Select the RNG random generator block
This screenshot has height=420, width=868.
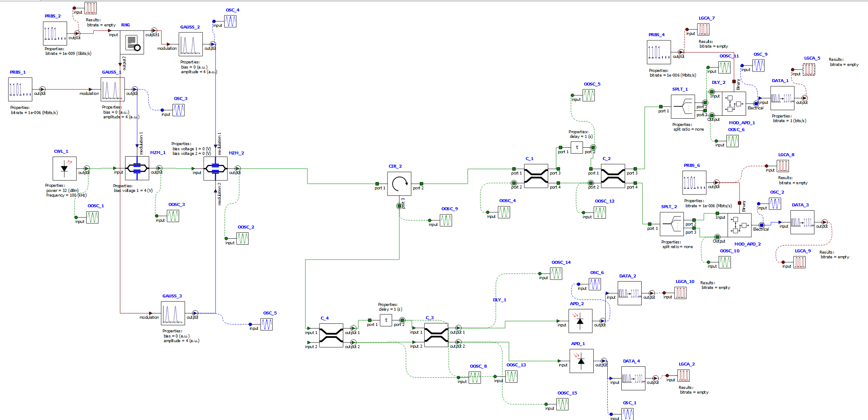[x=132, y=43]
